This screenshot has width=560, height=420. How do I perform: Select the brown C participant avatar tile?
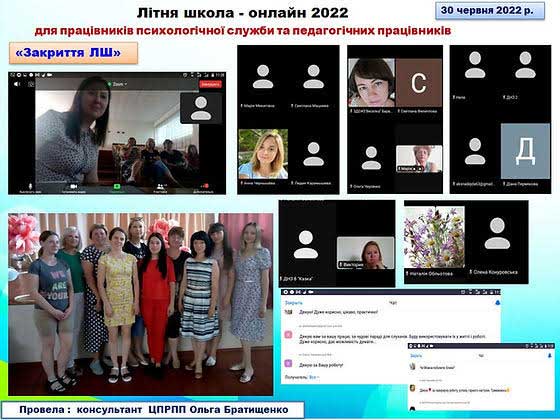419,83
